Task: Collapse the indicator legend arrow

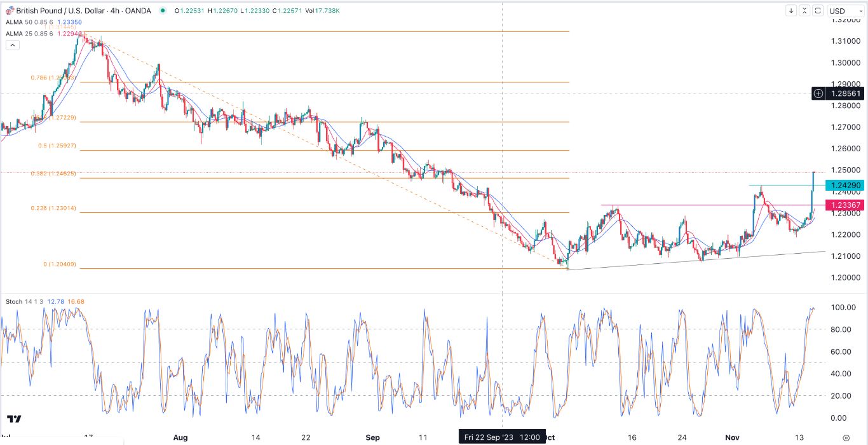Action: pos(12,45)
